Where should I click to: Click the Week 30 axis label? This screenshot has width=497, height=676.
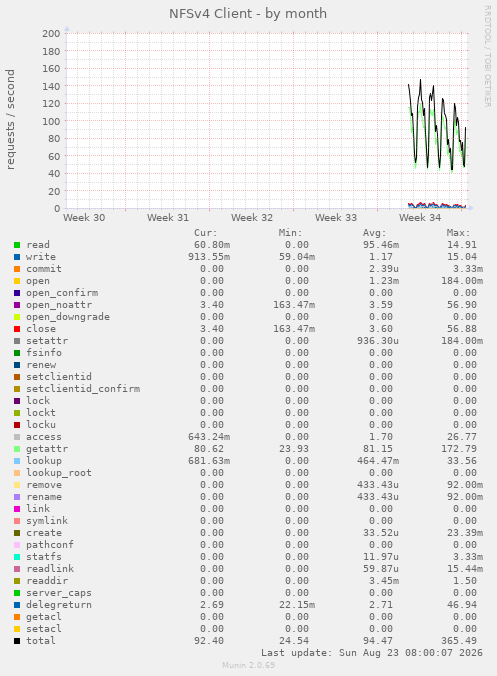[84, 218]
